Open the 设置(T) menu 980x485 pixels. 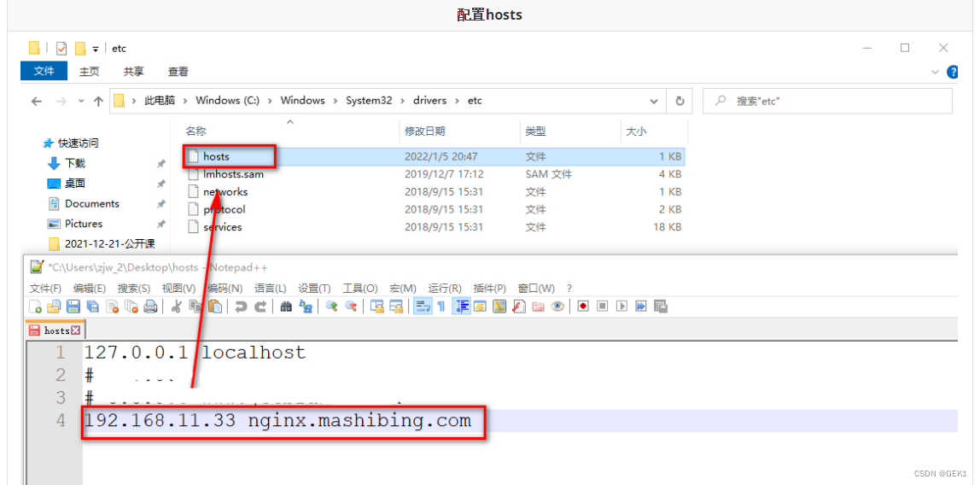click(314, 288)
